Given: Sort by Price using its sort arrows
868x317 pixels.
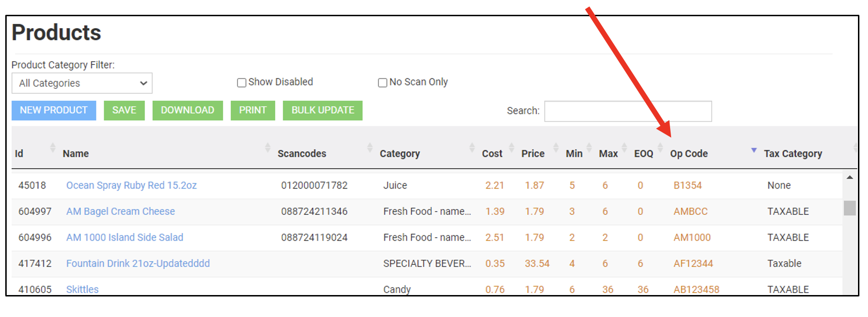Looking at the screenshot, I should click(556, 148).
